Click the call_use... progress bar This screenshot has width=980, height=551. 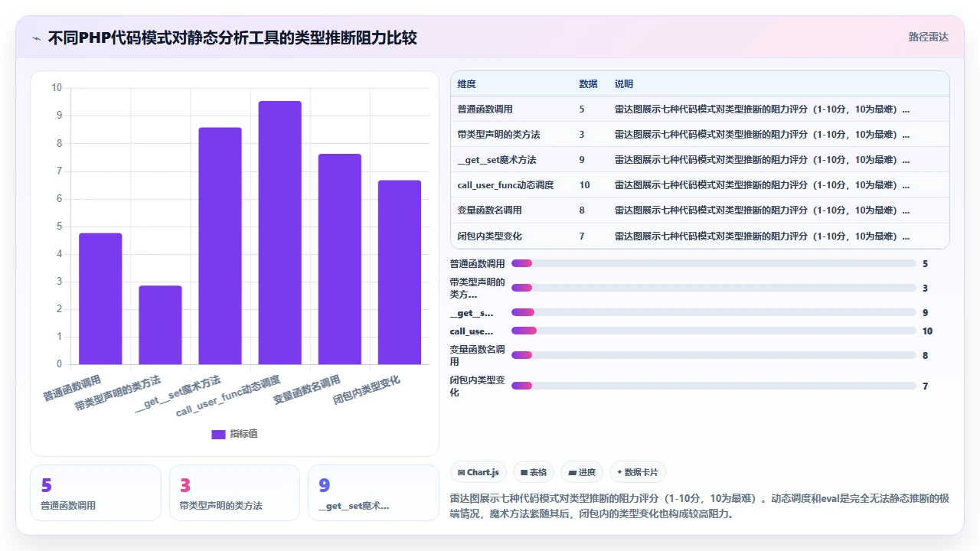tap(714, 331)
